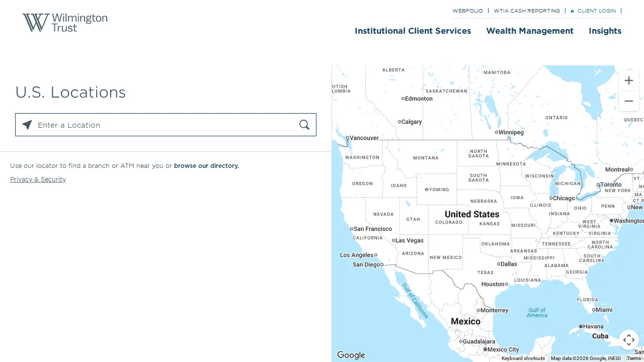Click the Las Vegas map label
Screen dimensions: 644x362
click(410, 240)
